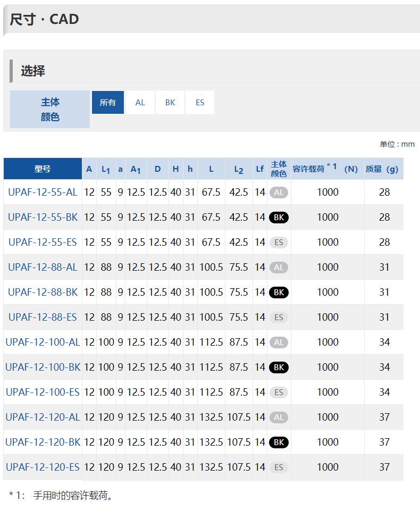Open product UPAF-12-88-AL
Image resolution: width=420 pixels, height=510 pixels.
tap(43, 267)
